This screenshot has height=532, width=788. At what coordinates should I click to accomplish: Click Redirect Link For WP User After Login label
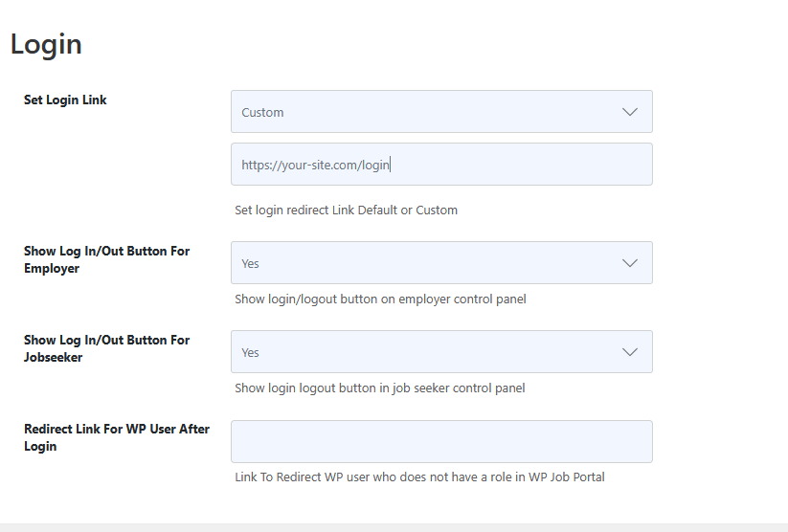tap(117, 437)
